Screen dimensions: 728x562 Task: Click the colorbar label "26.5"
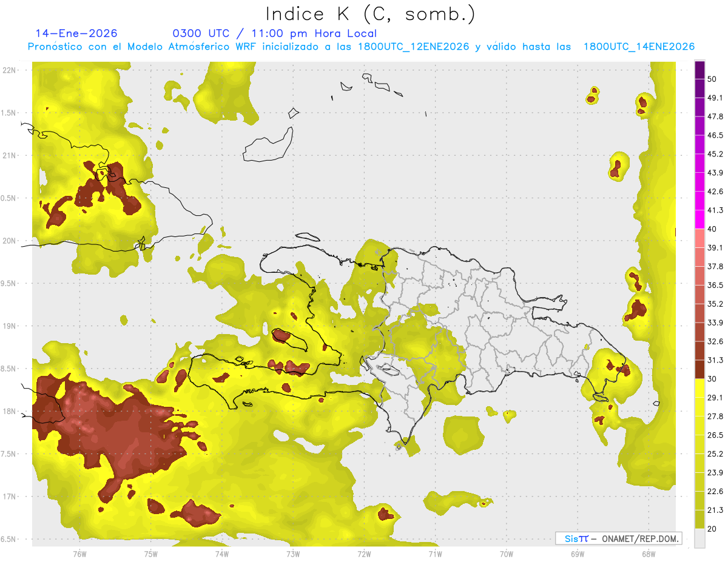(x=715, y=435)
